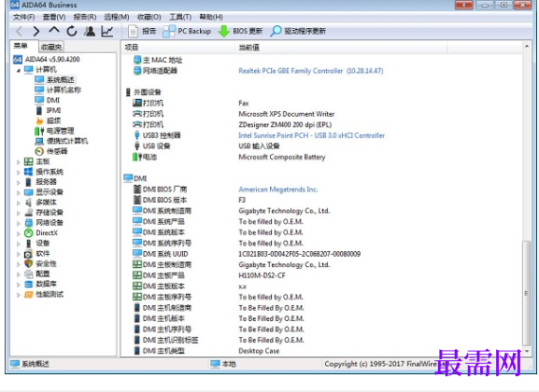Expand the 操作系统 tree node
Image resolution: width=539 pixels, height=392 pixels.
coord(19,172)
